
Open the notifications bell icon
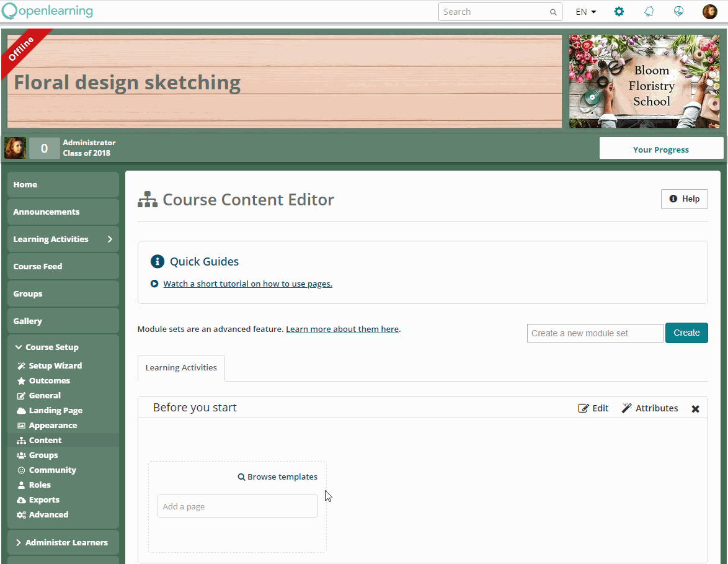pos(649,11)
